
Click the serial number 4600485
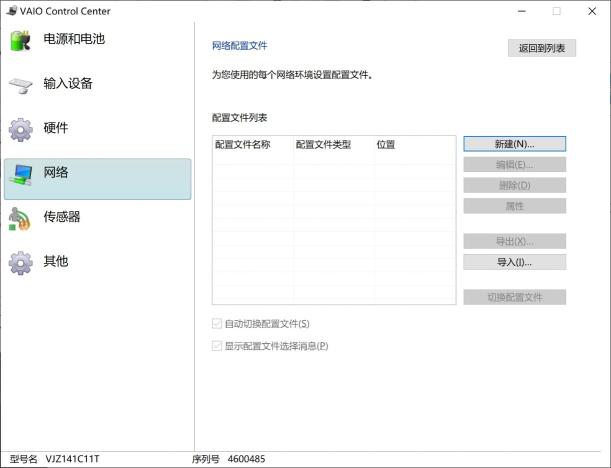pos(246,459)
